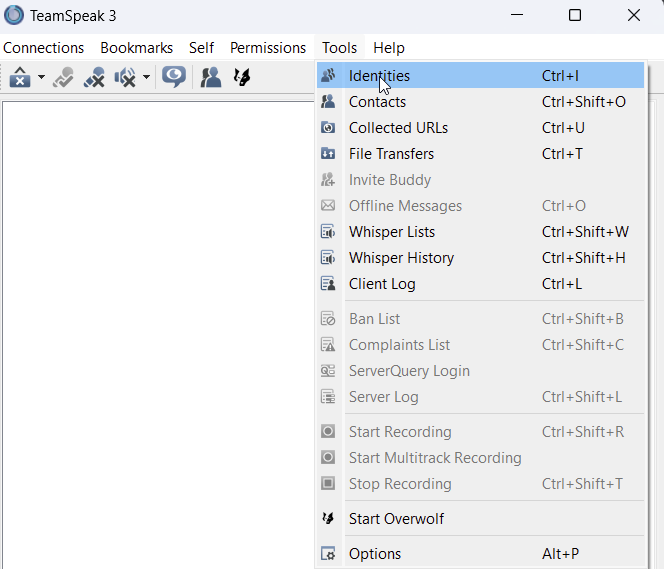Toggle the crossed-out speaker icon in the toolbar
664x569 pixels.
click(125, 77)
